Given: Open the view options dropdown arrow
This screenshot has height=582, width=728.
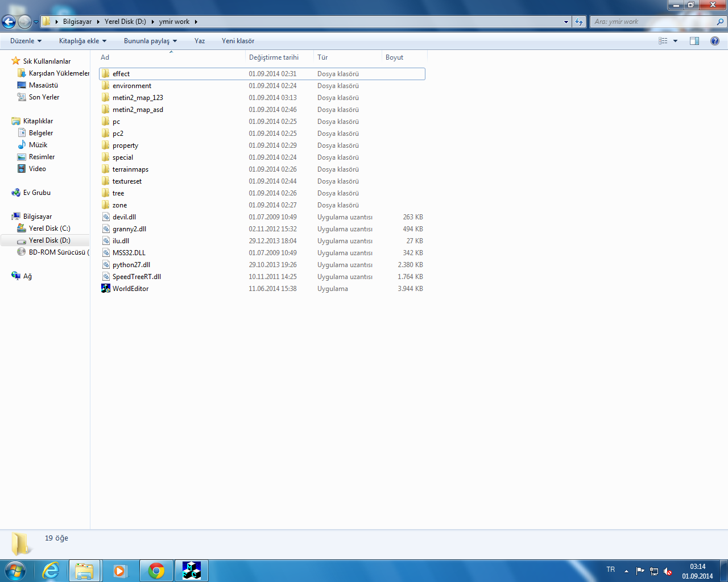Looking at the screenshot, I should pyautogui.click(x=675, y=41).
